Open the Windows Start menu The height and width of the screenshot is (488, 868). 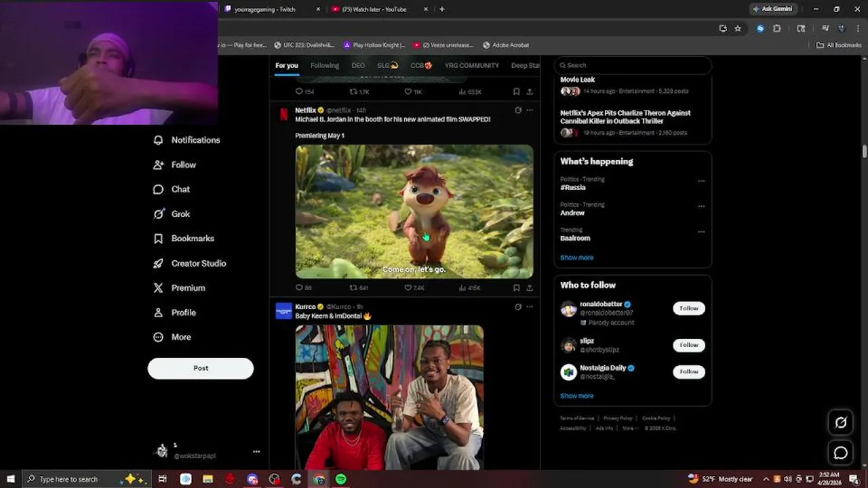tap(10, 479)
